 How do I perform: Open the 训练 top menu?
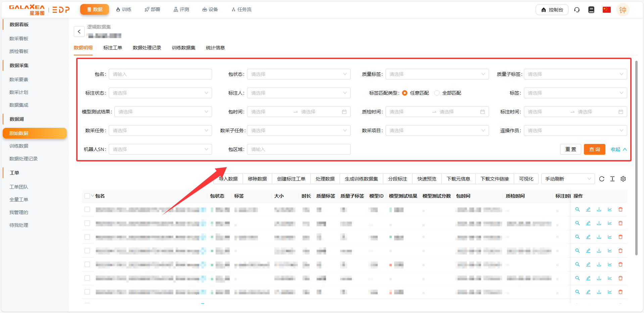123,9
